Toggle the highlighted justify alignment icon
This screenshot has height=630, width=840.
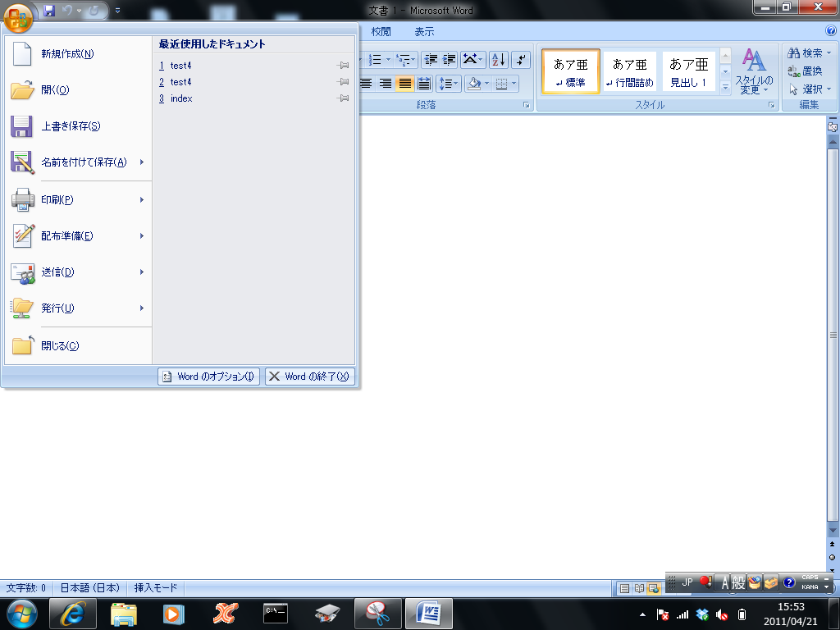pos(405,83)
